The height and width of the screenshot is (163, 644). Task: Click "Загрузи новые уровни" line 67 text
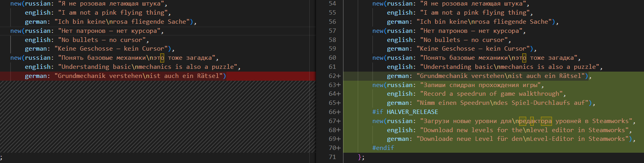pos(525,121)
